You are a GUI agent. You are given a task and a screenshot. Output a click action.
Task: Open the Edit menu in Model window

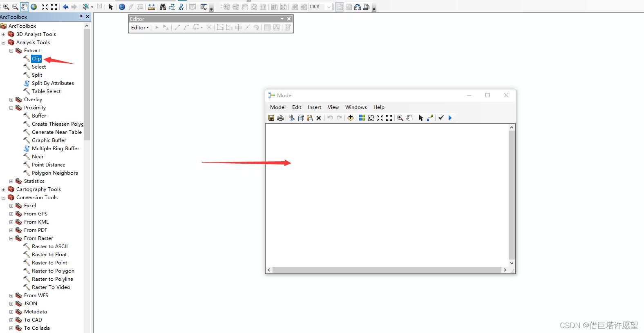click(297, 107)
